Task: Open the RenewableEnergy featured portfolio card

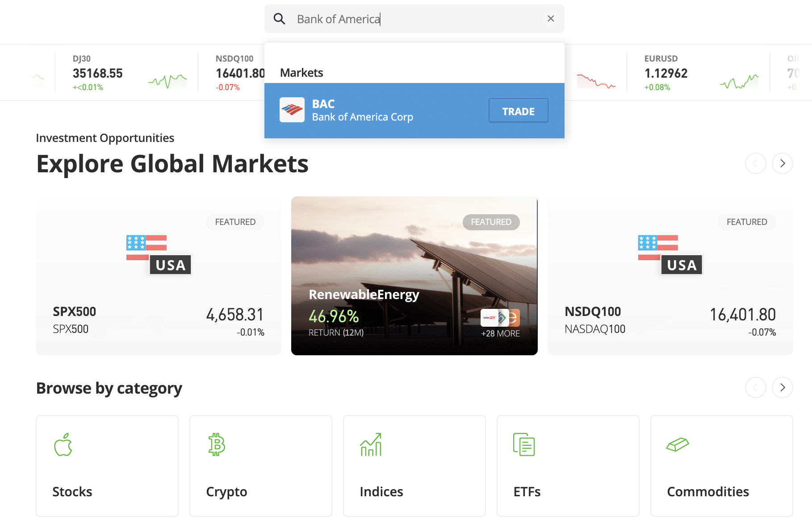Action: 414,276
